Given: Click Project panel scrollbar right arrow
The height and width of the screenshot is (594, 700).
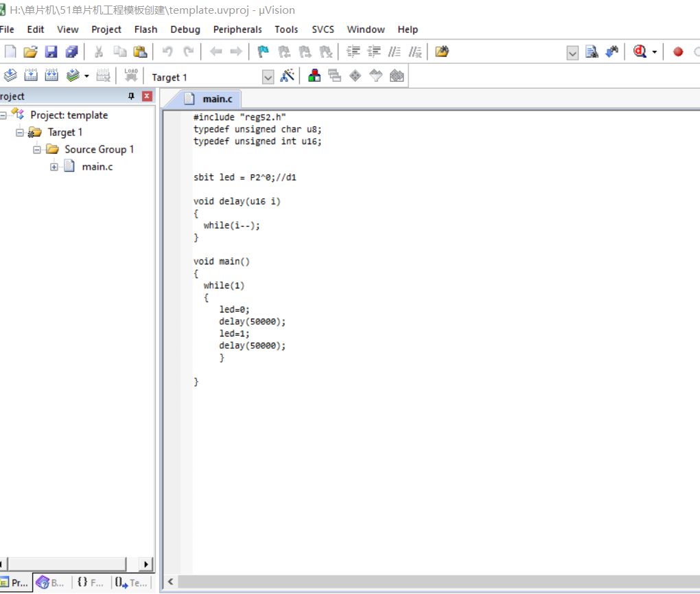Looking at the screenshot, I should tap(145, 564).
